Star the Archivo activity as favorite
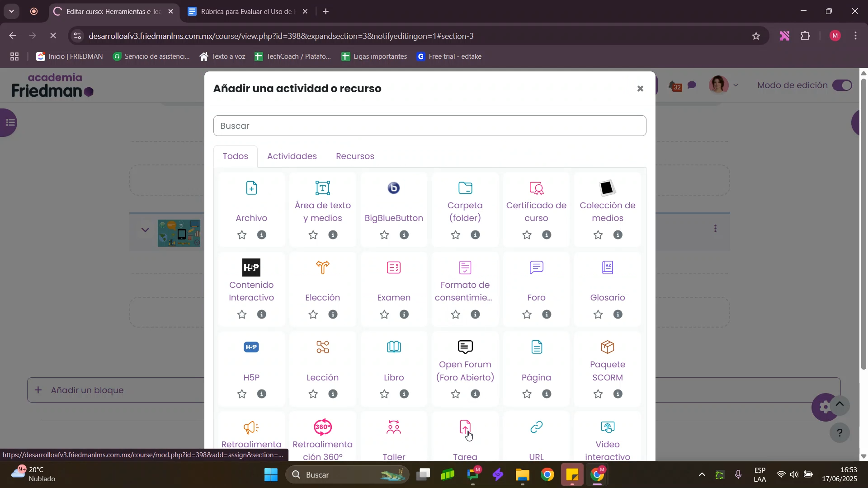The image size is (868, 488). 242,235
